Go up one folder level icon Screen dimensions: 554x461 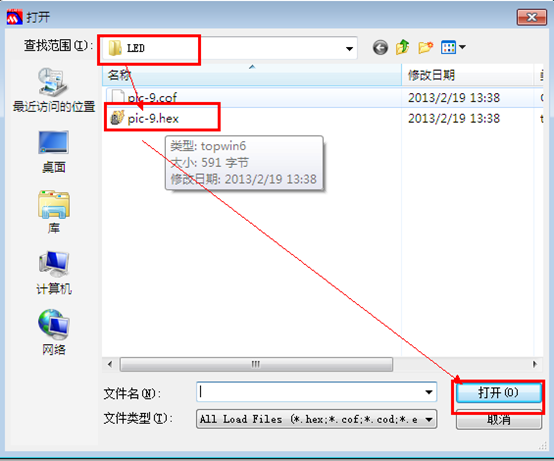[402, 47]
